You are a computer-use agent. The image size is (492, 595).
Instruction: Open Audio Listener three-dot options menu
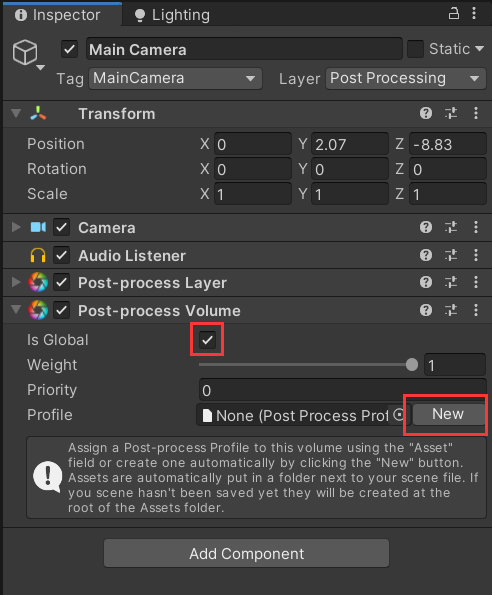point(476,255)
